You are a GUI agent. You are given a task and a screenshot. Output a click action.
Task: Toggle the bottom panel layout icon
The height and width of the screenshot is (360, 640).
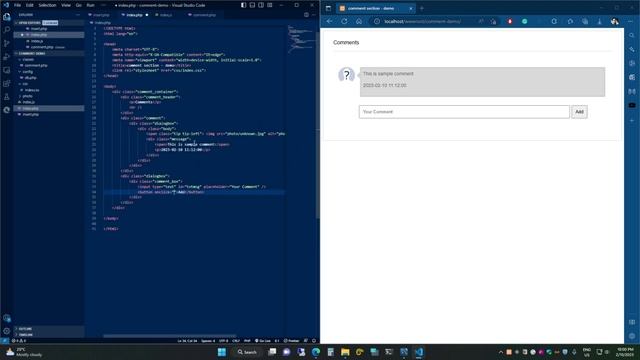pos(252,5)
